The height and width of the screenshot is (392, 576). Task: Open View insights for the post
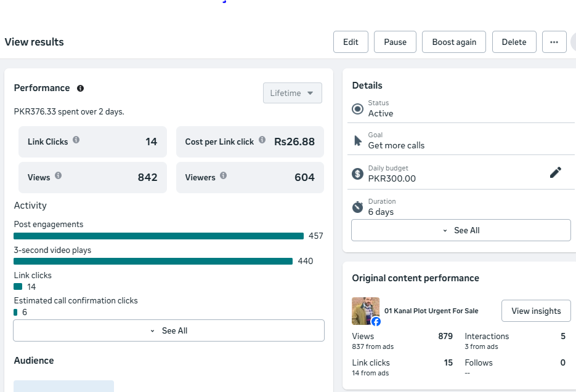click(x=536, y=311)
